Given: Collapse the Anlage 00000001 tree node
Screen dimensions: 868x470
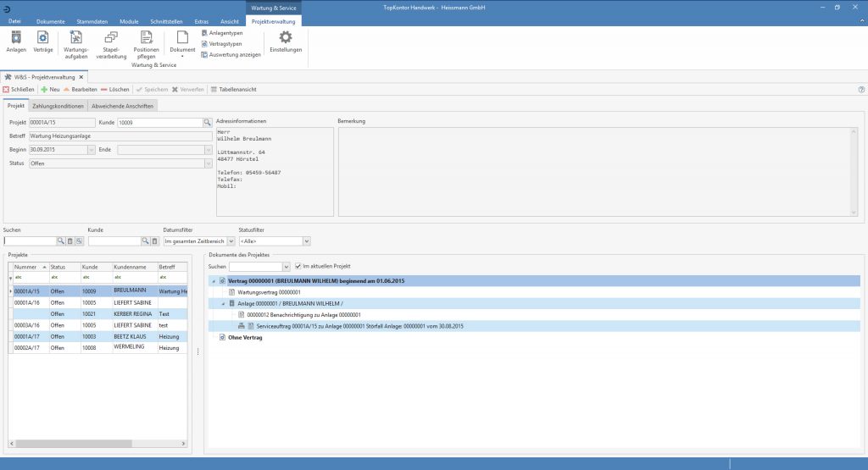Looking at the screenshot, I should pos(224,303).
